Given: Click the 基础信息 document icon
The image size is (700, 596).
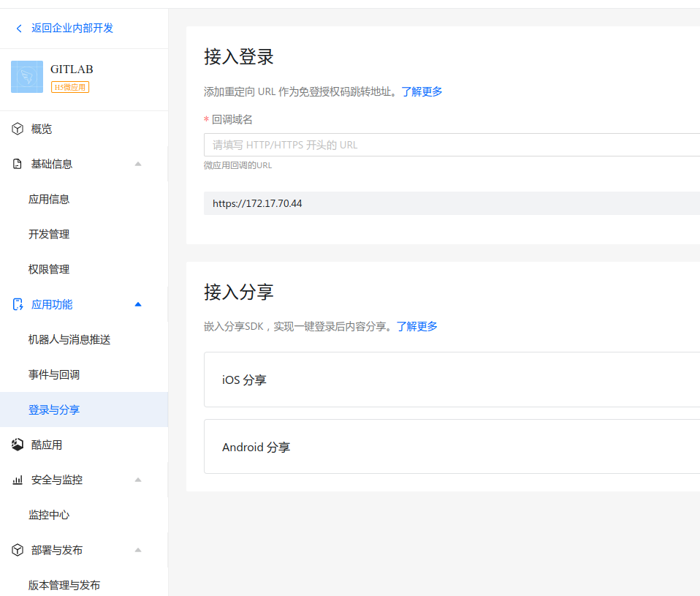Looking at the screenshot, I should click(18, 164).
